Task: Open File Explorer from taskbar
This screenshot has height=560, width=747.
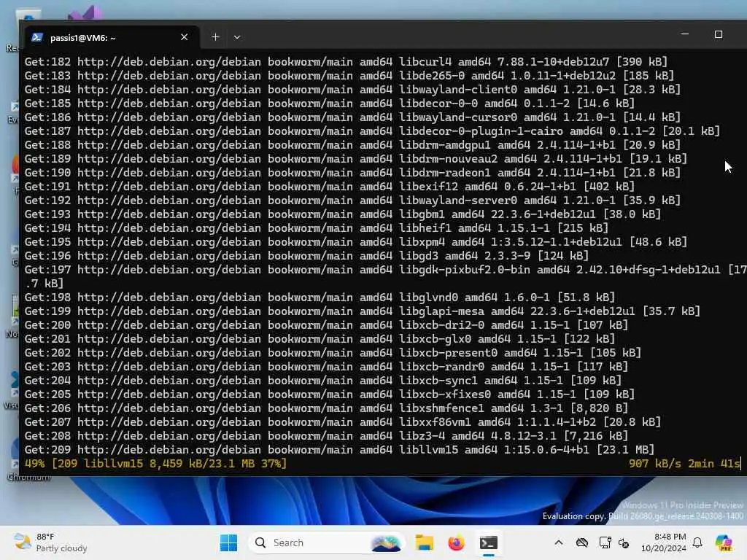Action: click(x=424, y=542)
